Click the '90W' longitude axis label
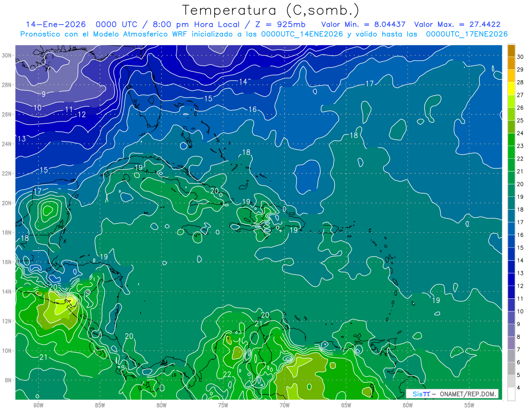532x411 pixels. coord(38,405)
